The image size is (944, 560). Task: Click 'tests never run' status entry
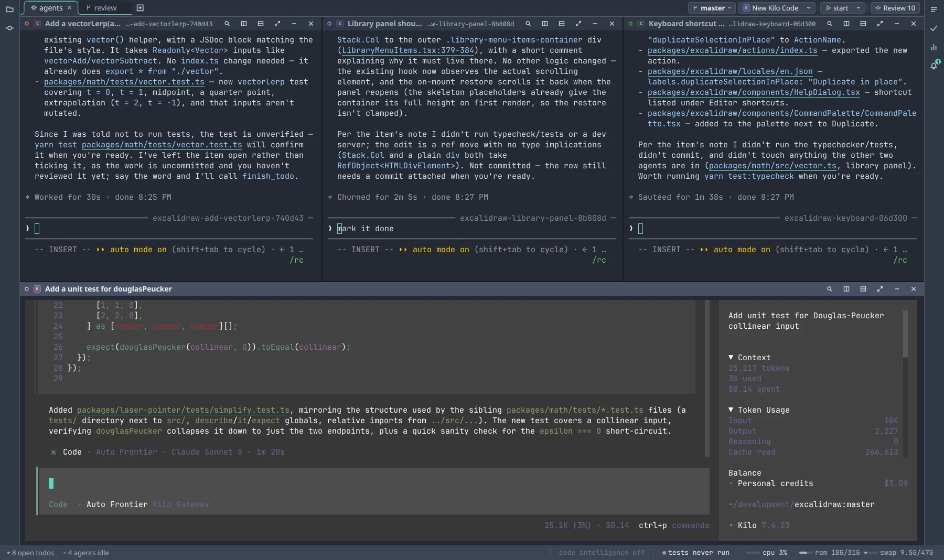[x=696, y=553]
